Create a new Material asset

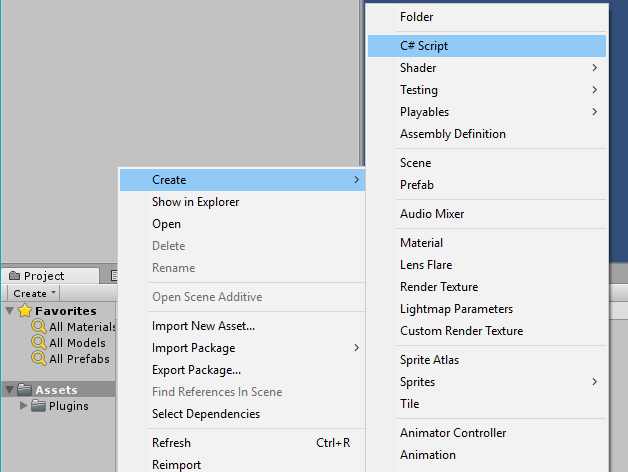(421, 243)
